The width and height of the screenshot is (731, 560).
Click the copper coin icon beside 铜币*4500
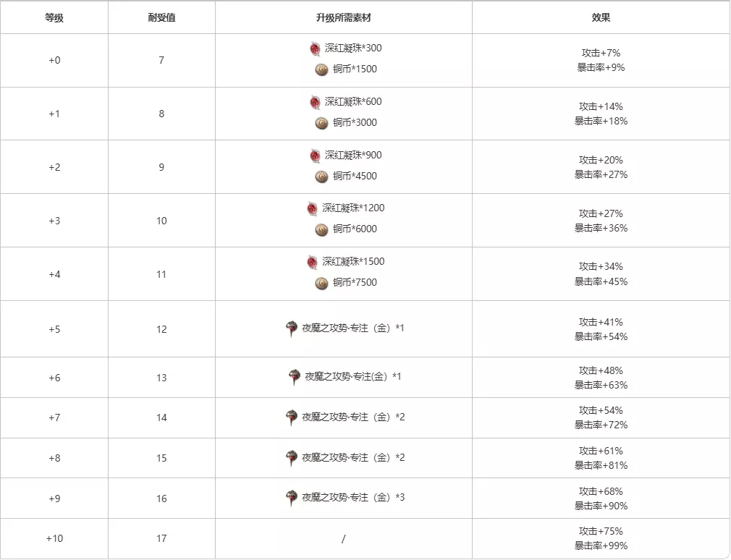click(x=322, y=177)
